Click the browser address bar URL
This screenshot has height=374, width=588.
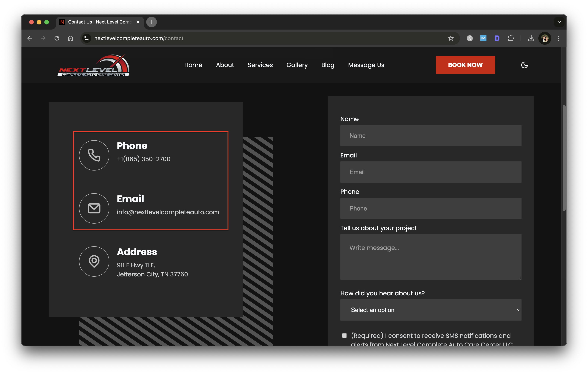pyautogui.click(x=139, y=38)
